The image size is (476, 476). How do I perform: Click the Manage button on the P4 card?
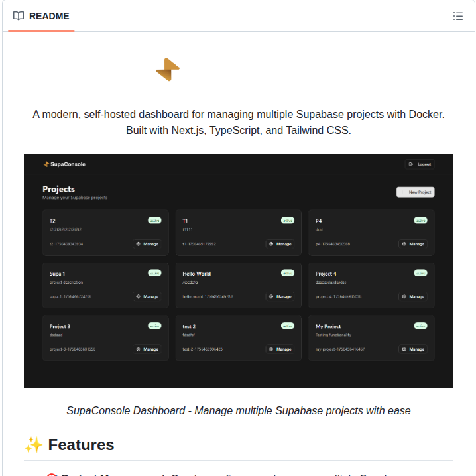click(x=412, y=244)
